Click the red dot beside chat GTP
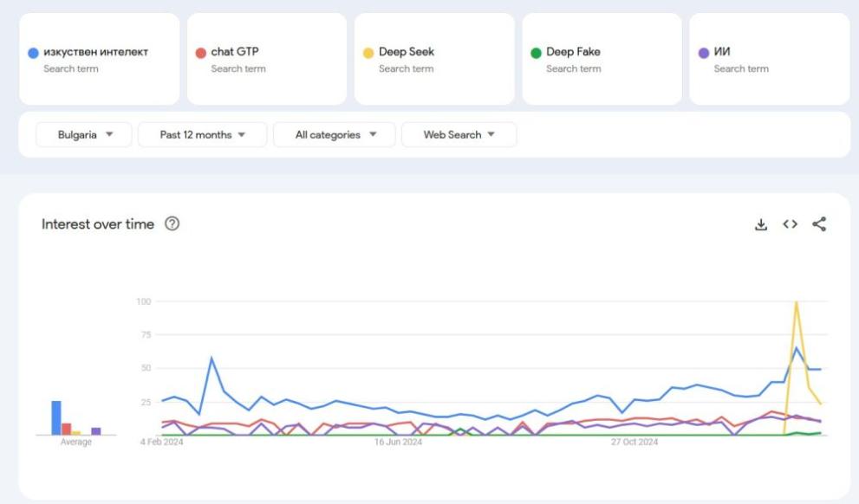859x504 pixels. [200, 53]
